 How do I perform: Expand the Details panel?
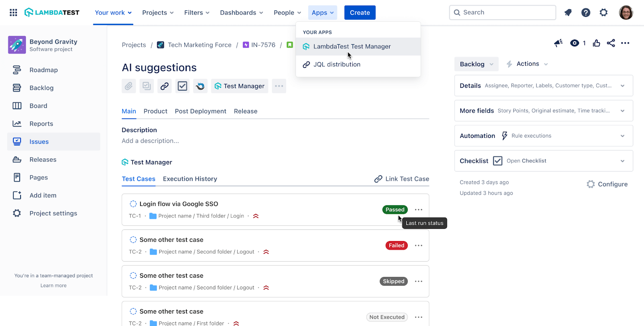click(x=544, y=85)
